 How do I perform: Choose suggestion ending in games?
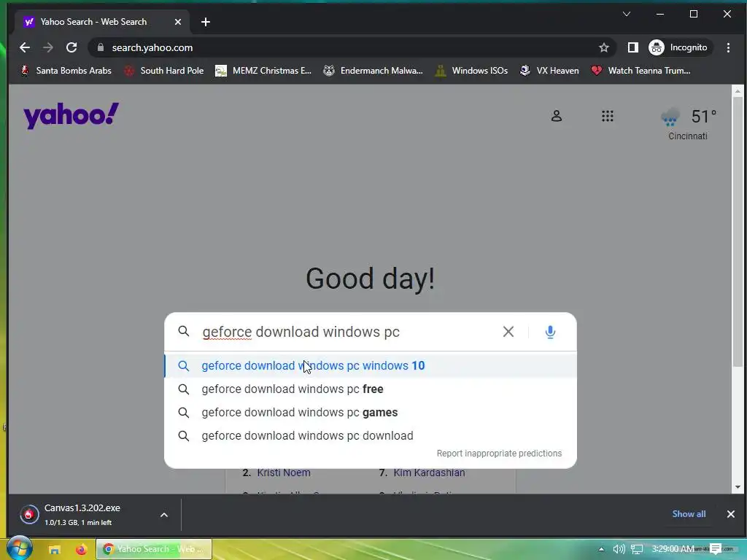tap(371, 413)
